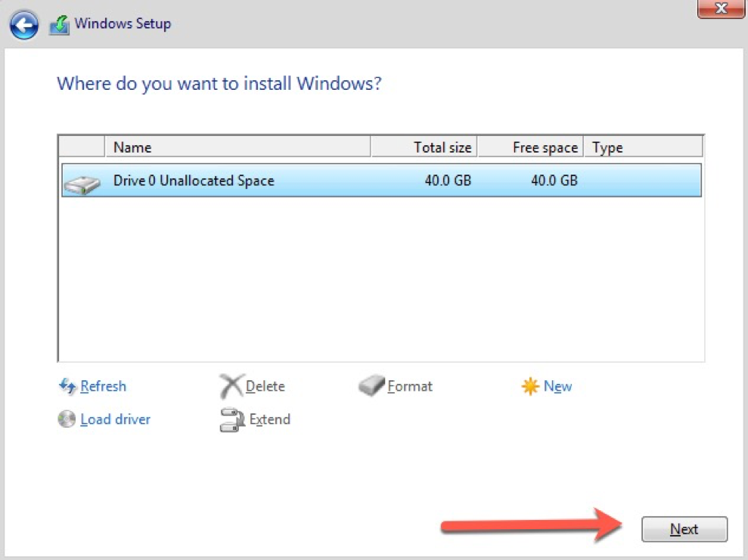Click the 40.0 GB total size cell

point(448,180)
